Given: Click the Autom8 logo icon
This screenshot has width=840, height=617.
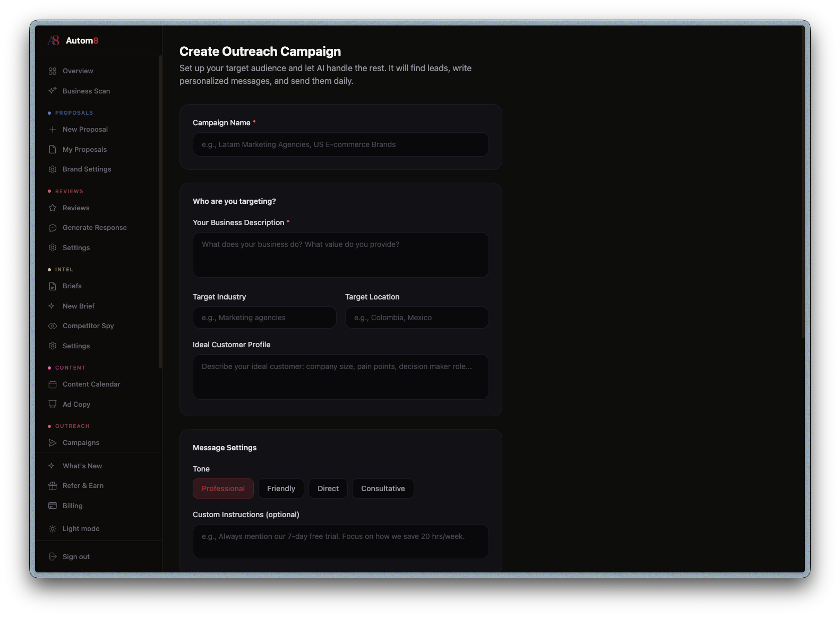Looking at the screenshot, I should point(53,40).
